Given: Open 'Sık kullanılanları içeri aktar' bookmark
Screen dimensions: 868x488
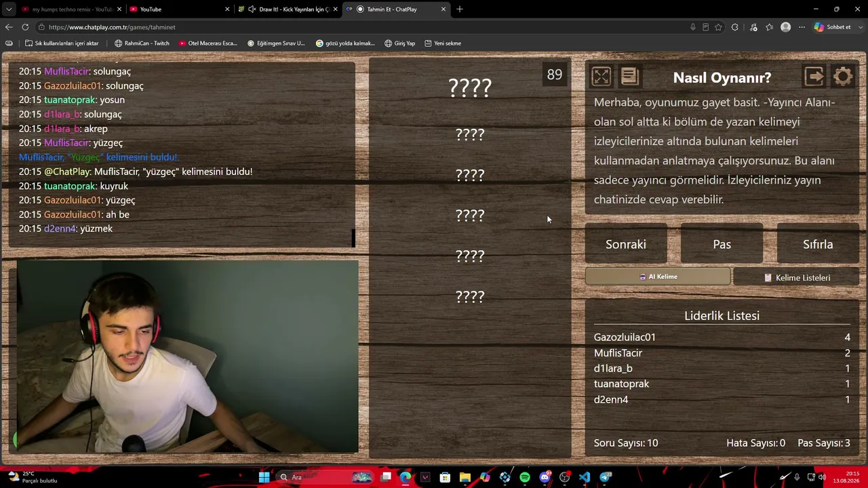Looking at the screenshot, I should click(62, 43).
